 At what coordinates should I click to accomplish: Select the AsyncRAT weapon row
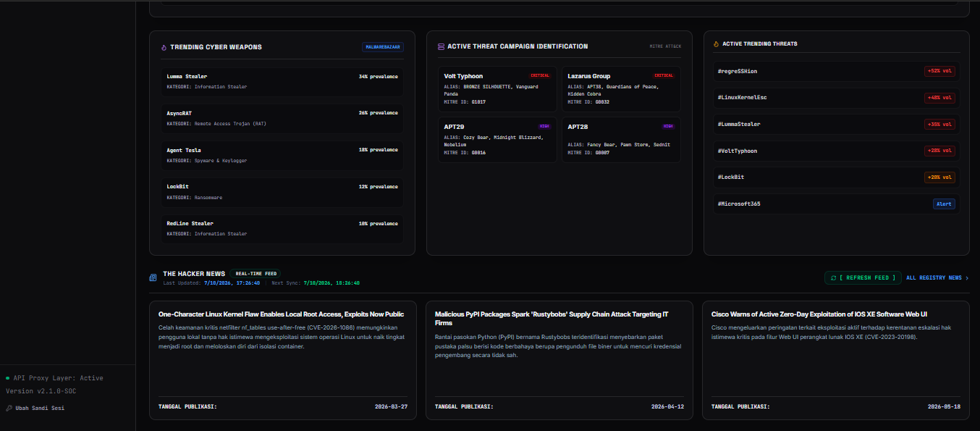pyautogui.click(x=282, y=118)
